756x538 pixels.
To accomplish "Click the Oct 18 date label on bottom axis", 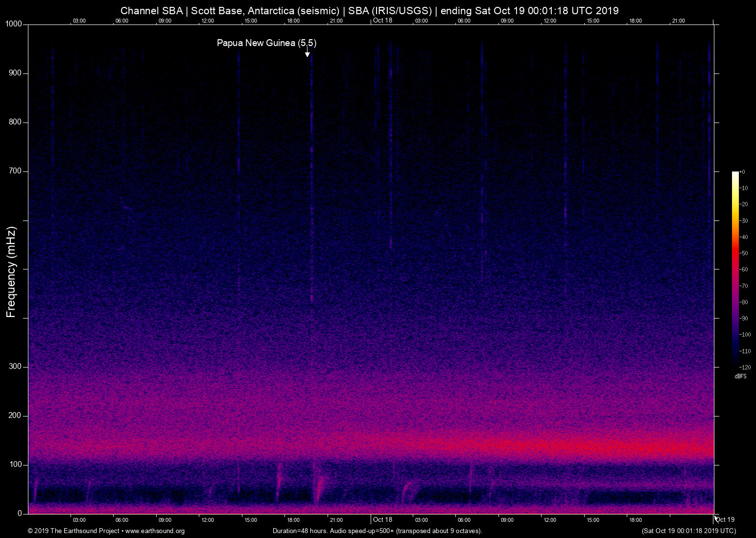I will tap(382, 519).
